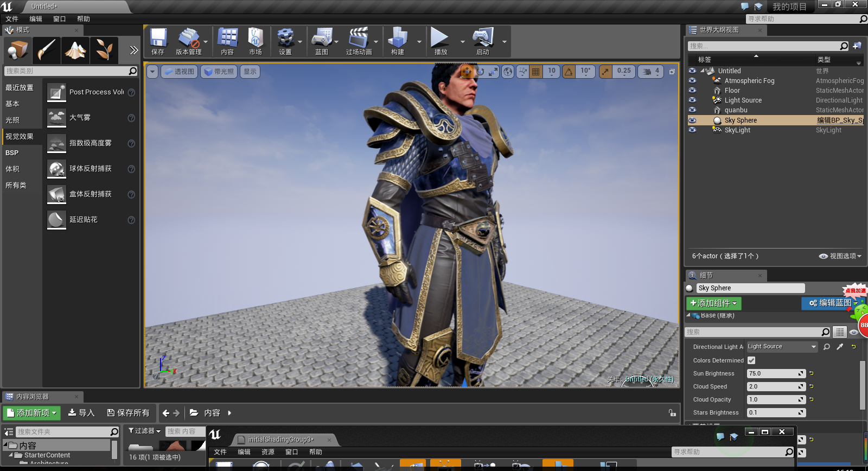Click Import (导入) button in content browser
This screenshot has width=868, height=471.
(x=81, y=413)
